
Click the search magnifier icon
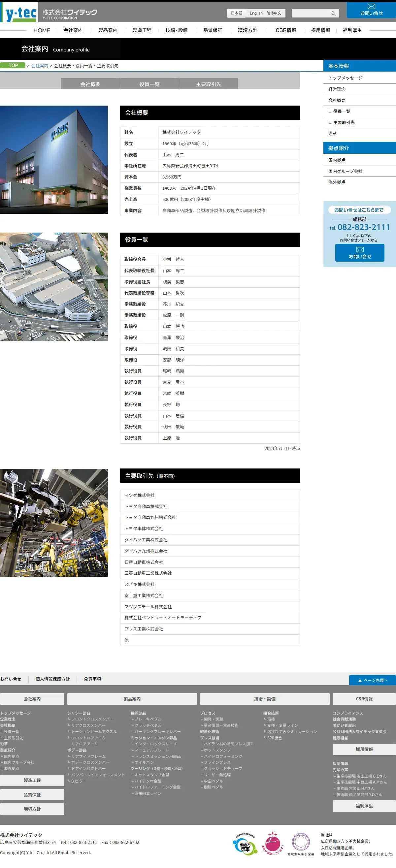(333, 13)
